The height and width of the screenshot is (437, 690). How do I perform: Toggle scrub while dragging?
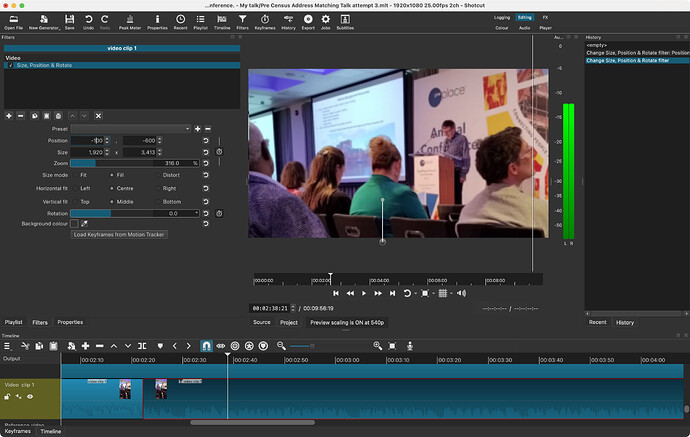[220, 346]
